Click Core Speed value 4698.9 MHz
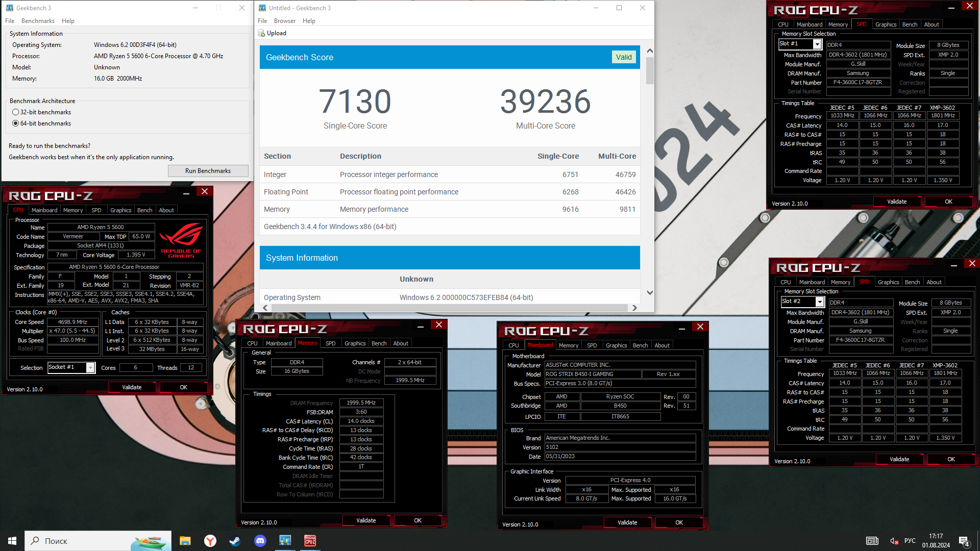 click(73, 322)
